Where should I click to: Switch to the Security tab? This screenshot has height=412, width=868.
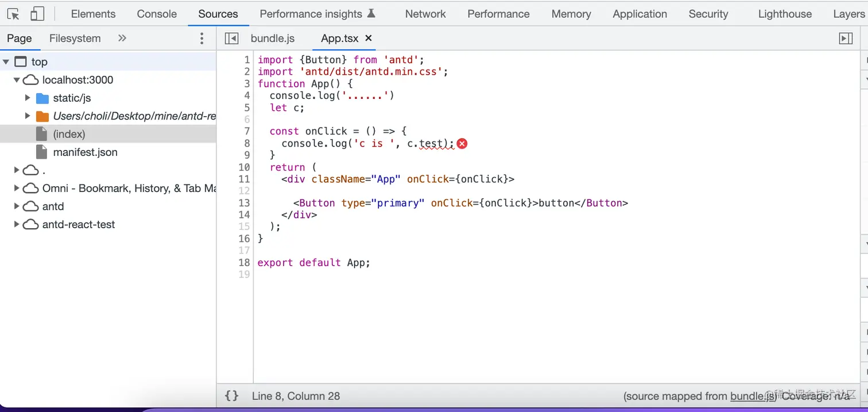[x=708, y=14]
